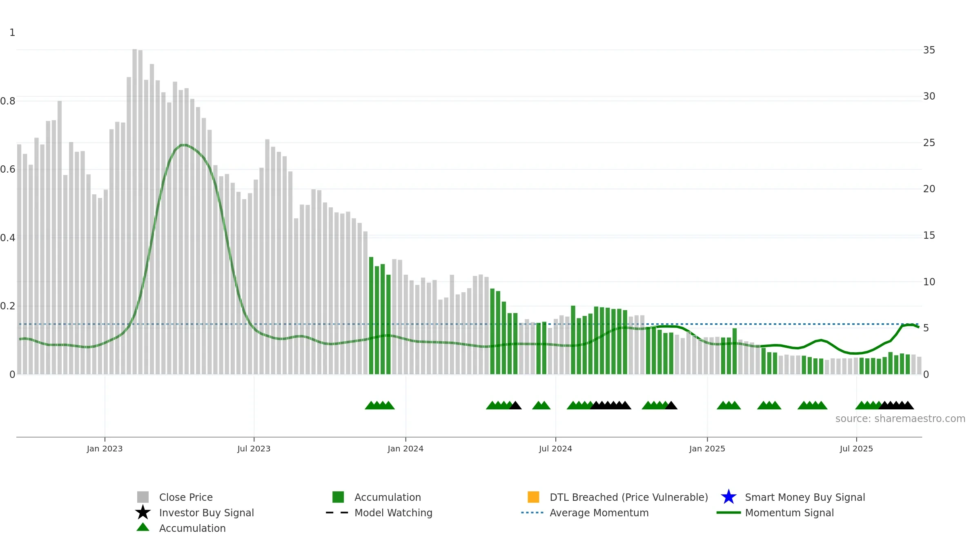Click the green Accumulation triangle legend icon
980x551 pixels.
point(143,527)
